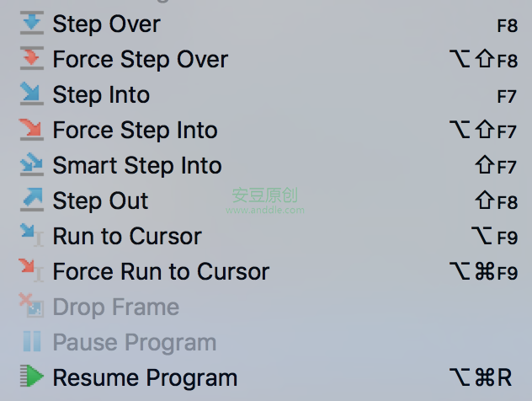Click the Smart Step Into icon
Viewport: 532px width, 401px height.
click(32, 165)
